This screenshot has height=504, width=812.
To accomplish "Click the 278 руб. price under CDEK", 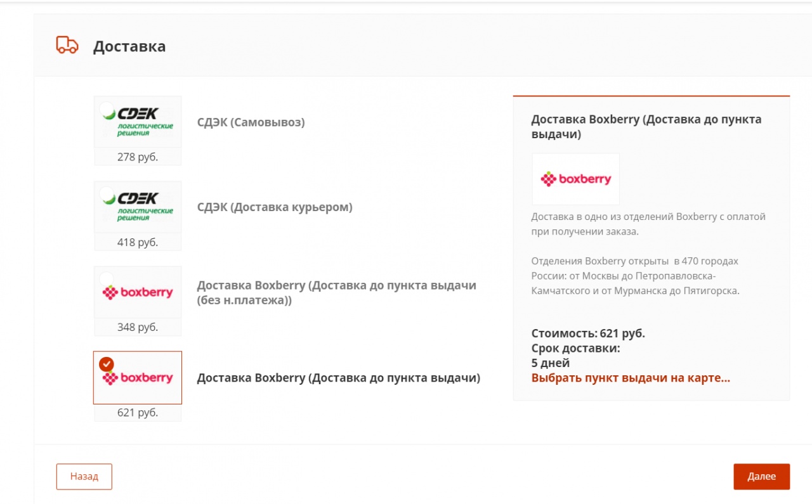I will pyautogui.click(x=138, y=157).
